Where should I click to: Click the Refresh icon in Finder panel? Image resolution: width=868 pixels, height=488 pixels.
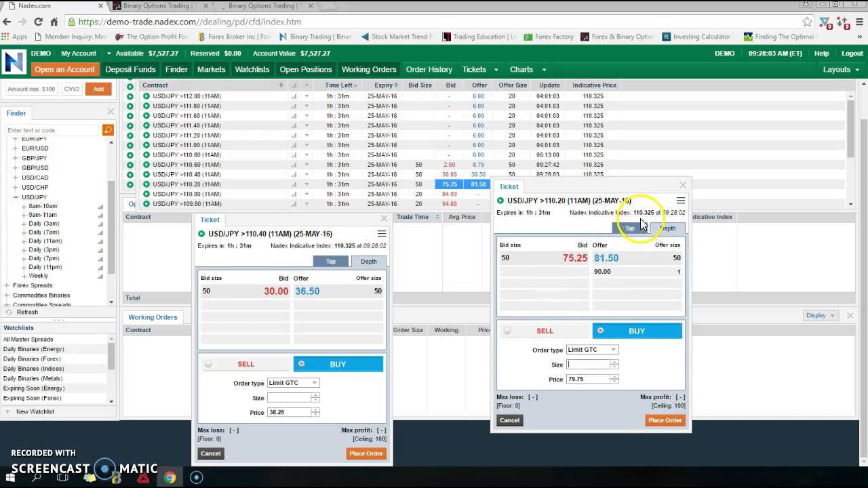click(9, 312)
